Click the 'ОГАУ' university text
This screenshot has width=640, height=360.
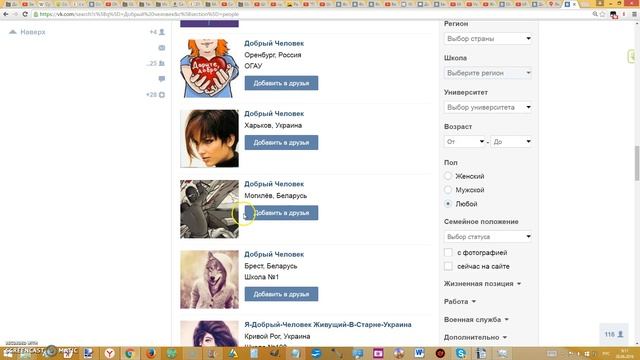click(253, 66)
